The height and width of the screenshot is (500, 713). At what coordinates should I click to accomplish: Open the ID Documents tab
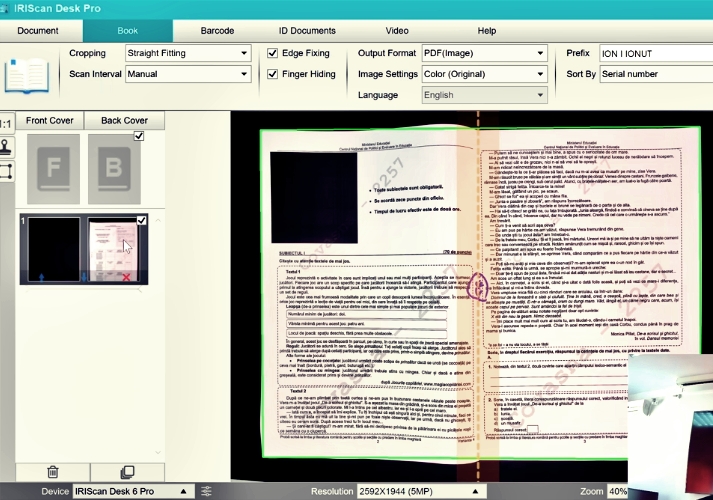pos(307,31)
